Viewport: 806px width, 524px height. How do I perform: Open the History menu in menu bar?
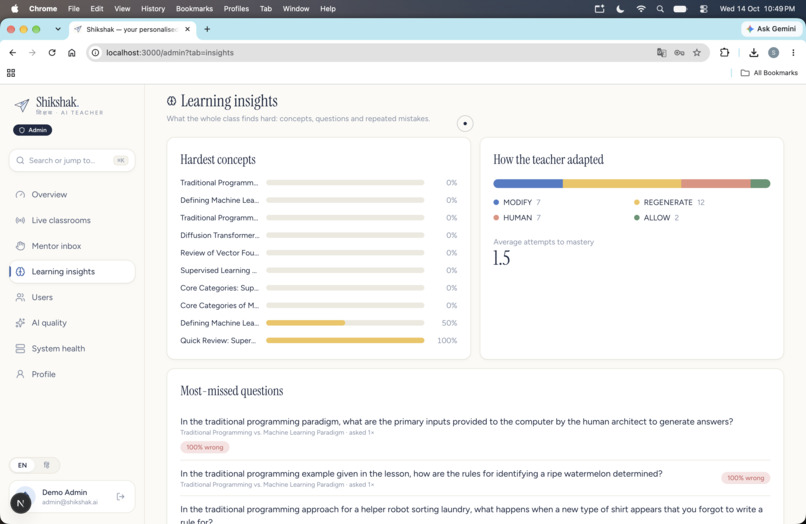tap(153, 9)
